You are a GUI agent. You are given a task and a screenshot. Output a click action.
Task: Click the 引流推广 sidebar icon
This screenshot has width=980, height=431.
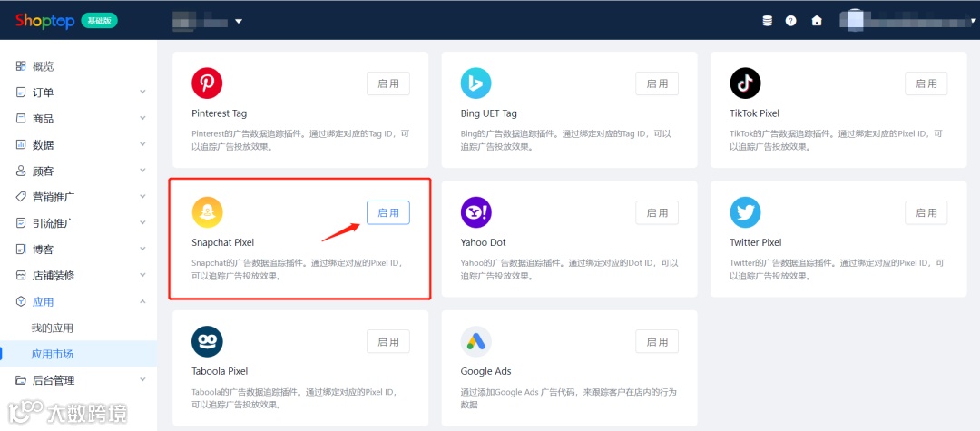(x=21, y=223)
